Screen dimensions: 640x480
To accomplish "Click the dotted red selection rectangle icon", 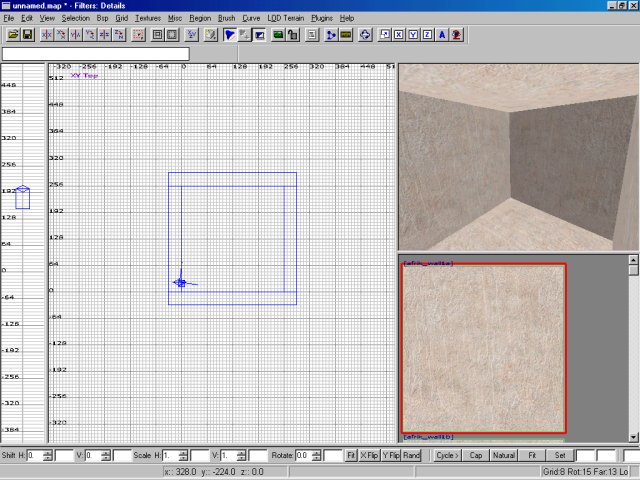I will 140,34.
